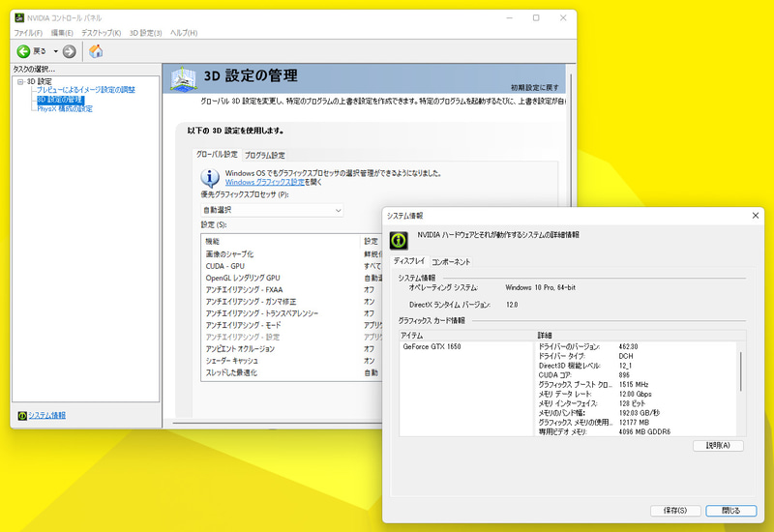This screenshot has width=774, height=532.
Task: Select the 画像のシャープ化 setting row
Action: (292, 254)
